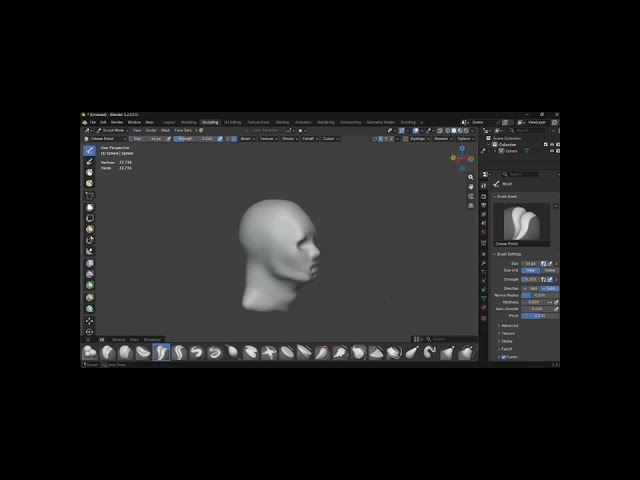Select the Move transform tool in left toolbar
The height and width of the screenshot is (480, 640).
(89, 321)
